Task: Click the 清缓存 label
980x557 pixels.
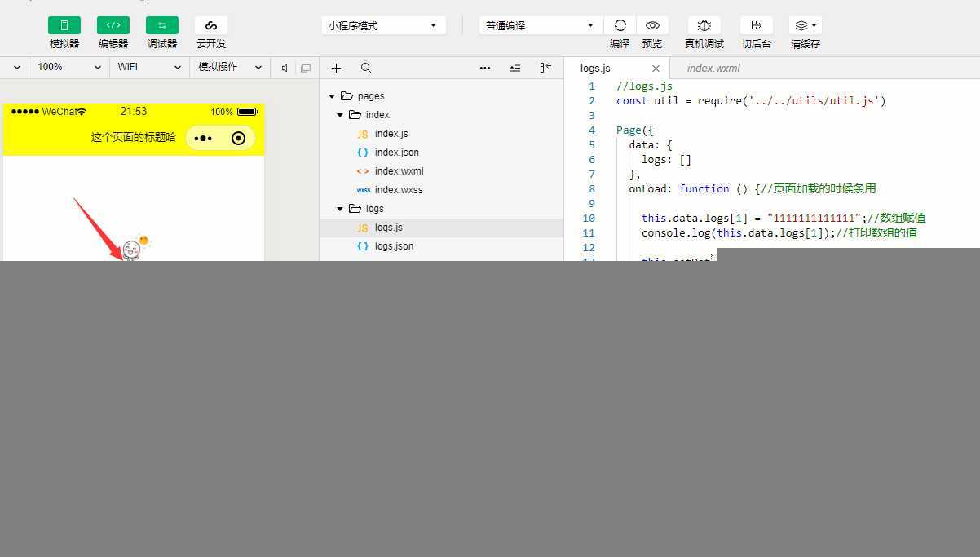Action: click(806, 44)
